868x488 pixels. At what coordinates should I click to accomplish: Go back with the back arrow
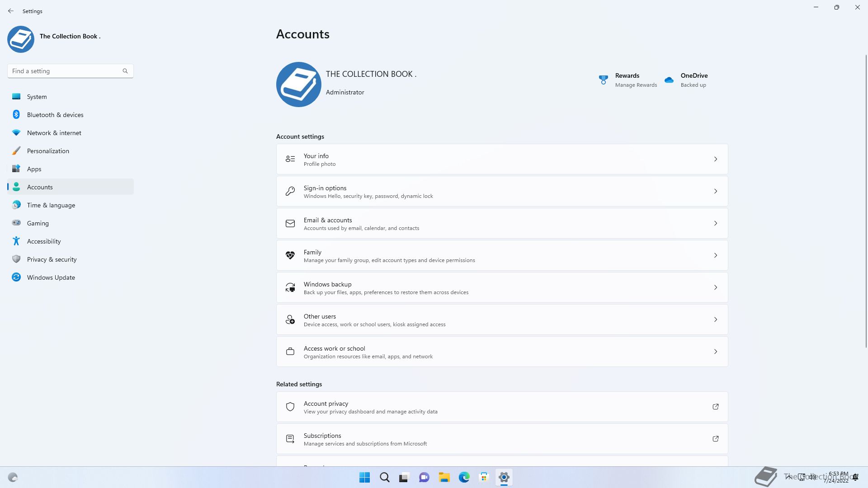pyautogui.click(x=11, y=11)
